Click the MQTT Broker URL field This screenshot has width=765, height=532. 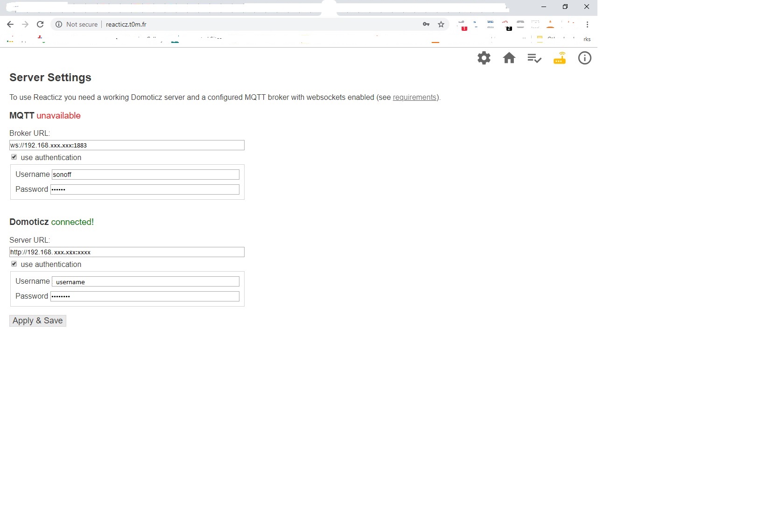(127, 145)
